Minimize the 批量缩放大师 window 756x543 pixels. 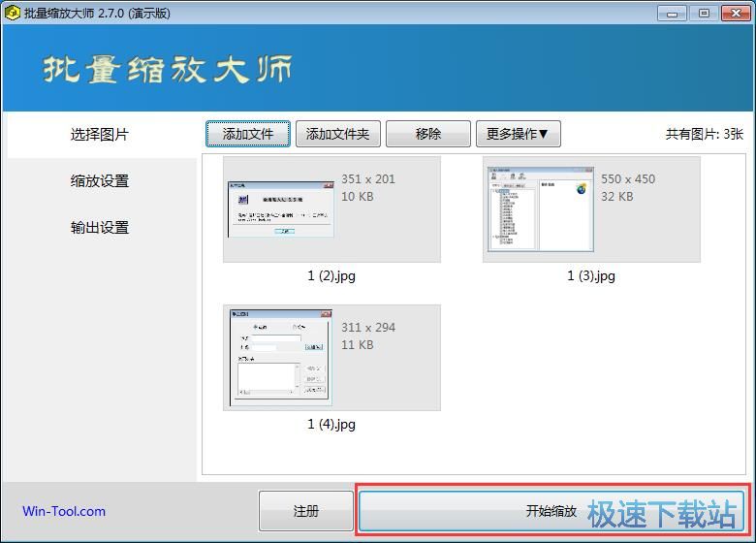[x=672, y=14]
